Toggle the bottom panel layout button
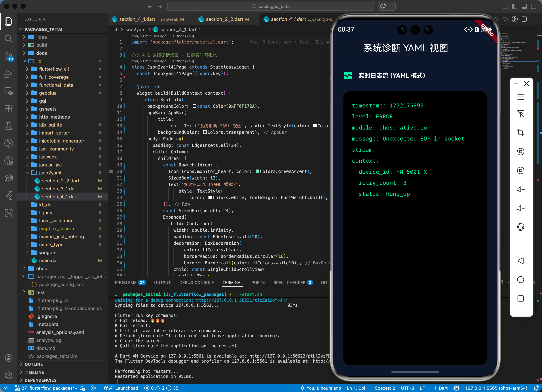Viewport: 542px width, 392px height. coord(524,7)
